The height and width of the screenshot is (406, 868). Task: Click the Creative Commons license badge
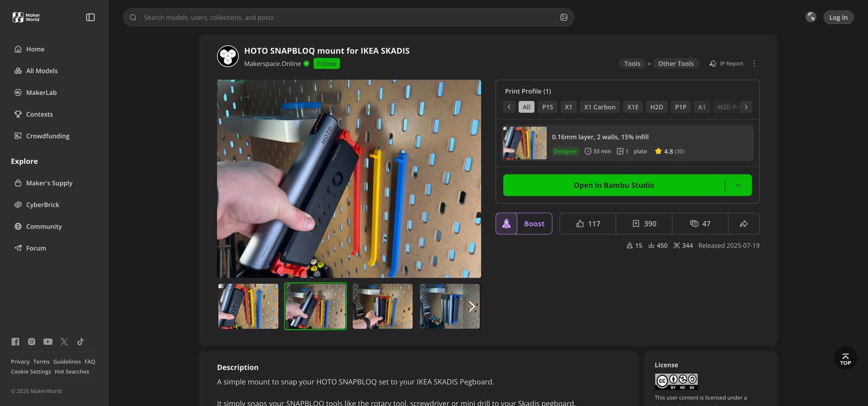click(676, 381)
